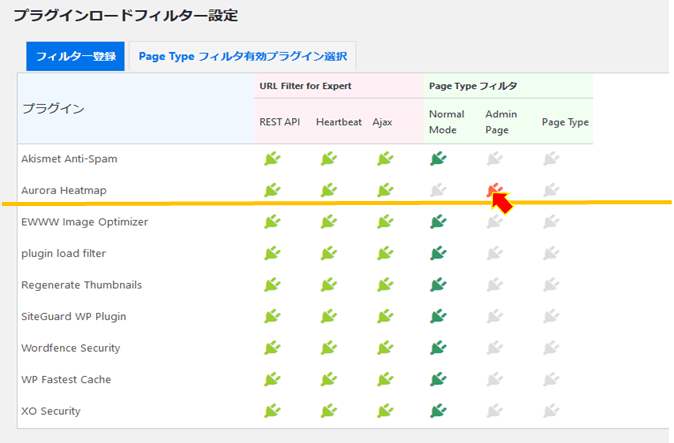
Task: Enable Page Type for Regenerate Thumbnails
Action: [x=551, y=284]
